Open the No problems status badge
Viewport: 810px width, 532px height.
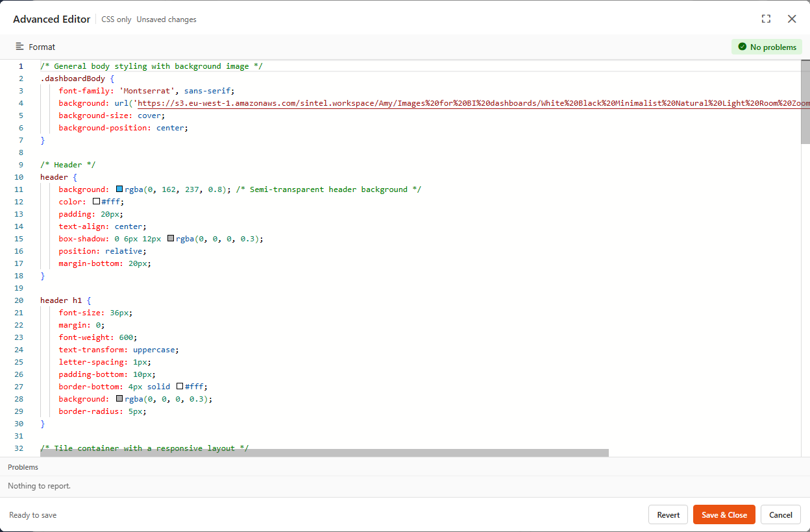point(767,47)
